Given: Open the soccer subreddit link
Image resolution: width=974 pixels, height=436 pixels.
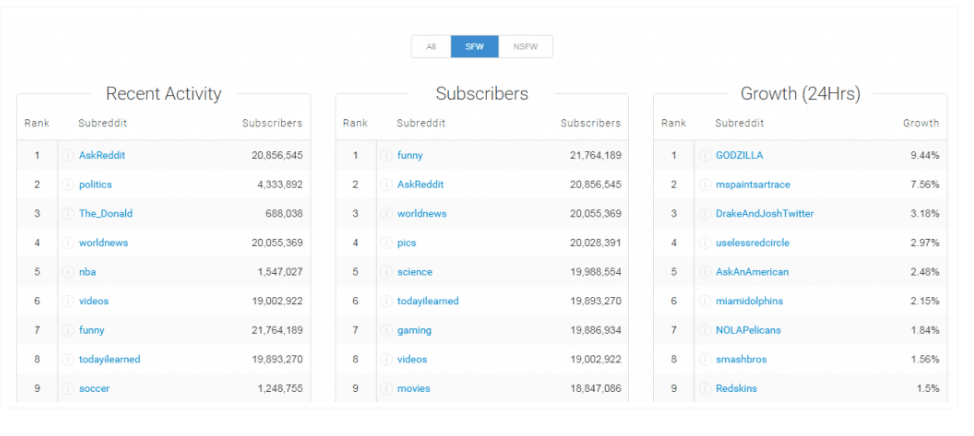Looking at the screenshot, I should pos(94,389).
